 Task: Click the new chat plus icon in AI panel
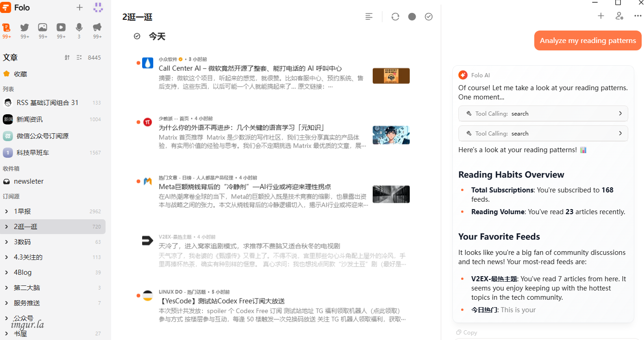pyautogui.click(x=601, y=16)
